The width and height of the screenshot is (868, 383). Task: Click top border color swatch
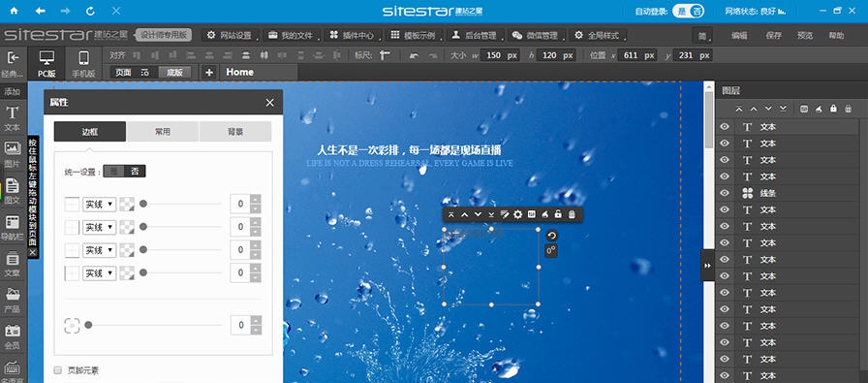click(127, 204)
